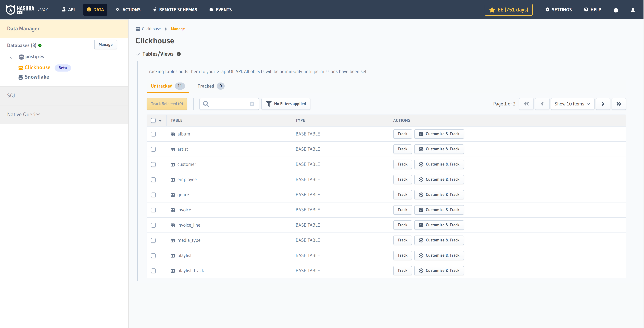This screenshot has height=328, width=644.
Task: Open SETTINGS in the top bar
Action: (559, 10)
